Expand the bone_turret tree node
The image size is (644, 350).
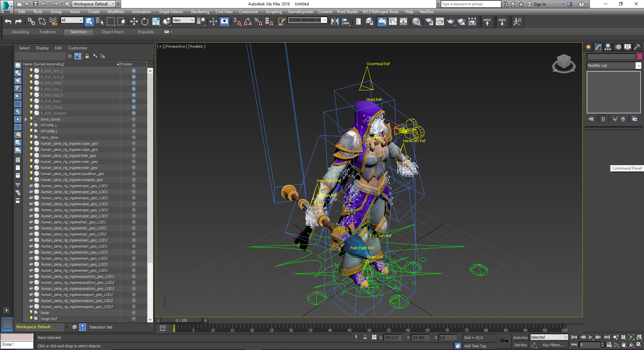click(26, 119)
